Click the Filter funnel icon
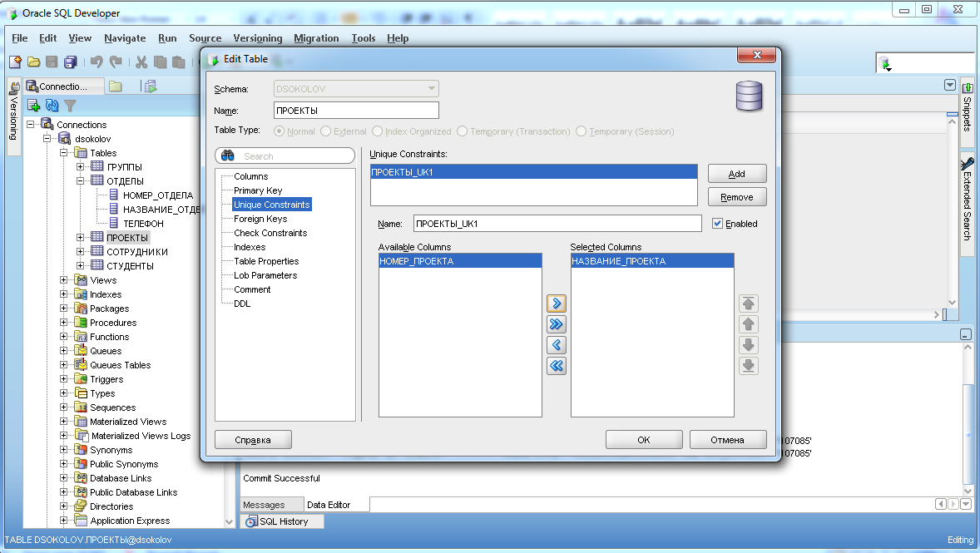The image size is (980, 553). click(70, 106)
